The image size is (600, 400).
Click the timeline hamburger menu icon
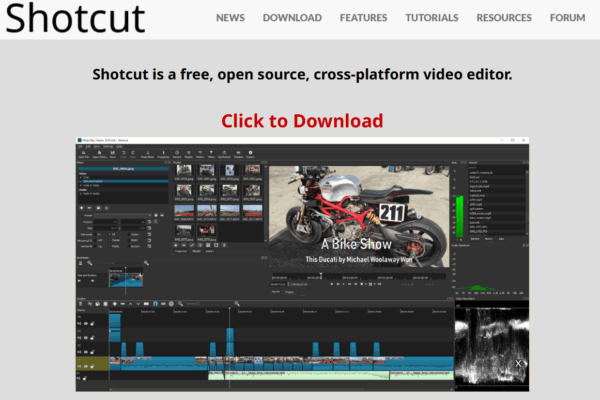coord(80,304)
